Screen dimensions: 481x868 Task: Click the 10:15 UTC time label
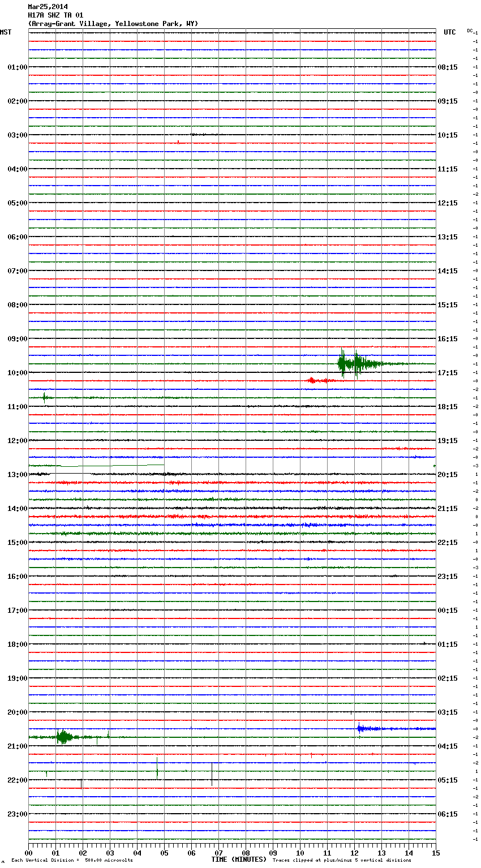(x=448, y=135)
